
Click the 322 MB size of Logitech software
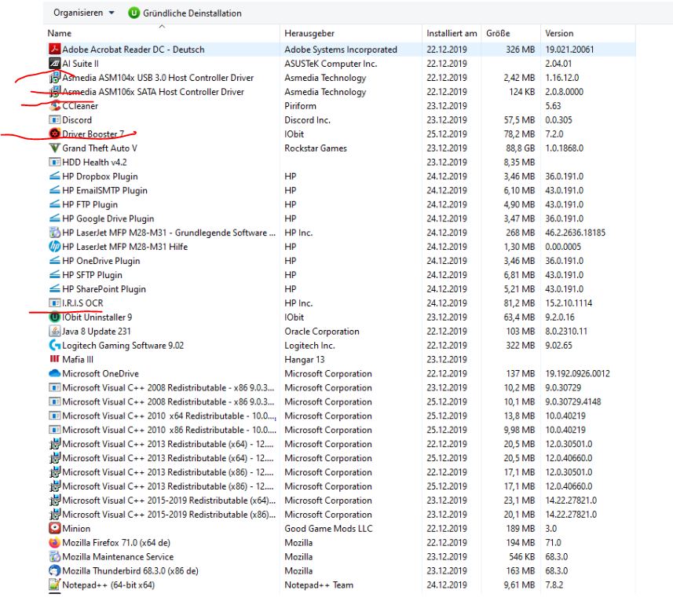click(x=520, y=346)
